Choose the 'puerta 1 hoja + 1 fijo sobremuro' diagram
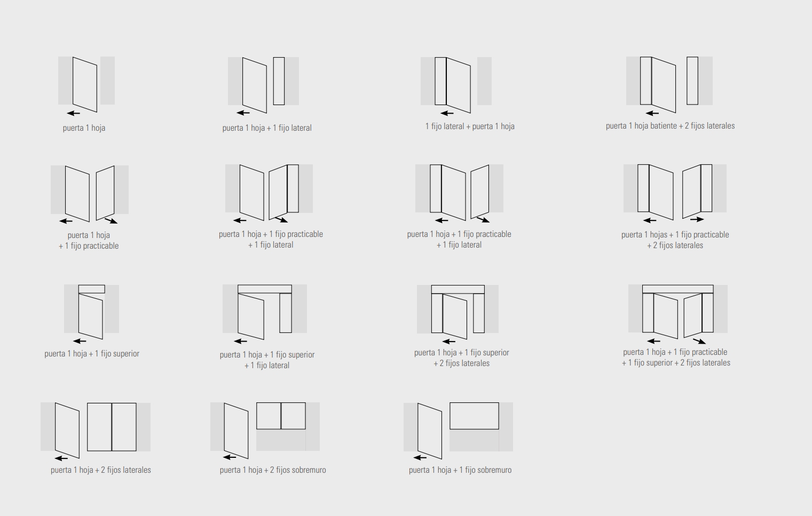 [x=458, y=430]
